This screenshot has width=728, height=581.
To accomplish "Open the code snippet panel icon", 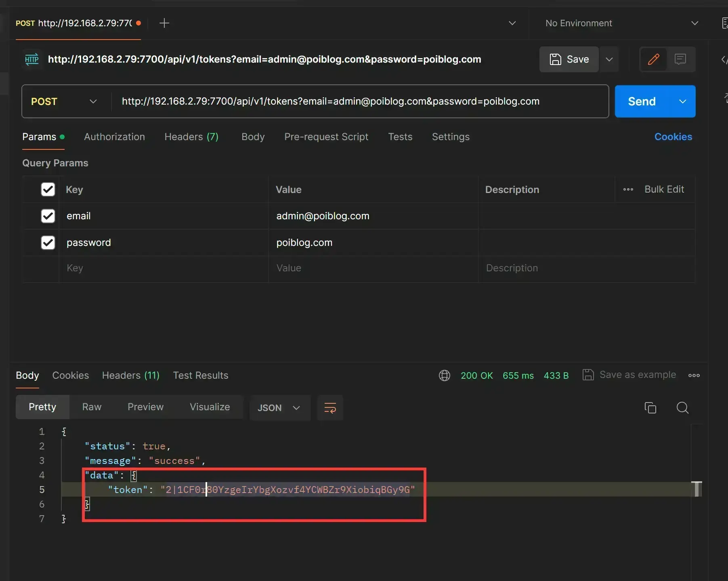I will [x=724, y=60].
